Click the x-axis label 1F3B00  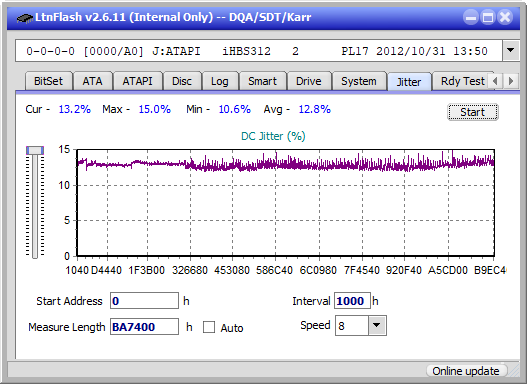tap(147, 270)
